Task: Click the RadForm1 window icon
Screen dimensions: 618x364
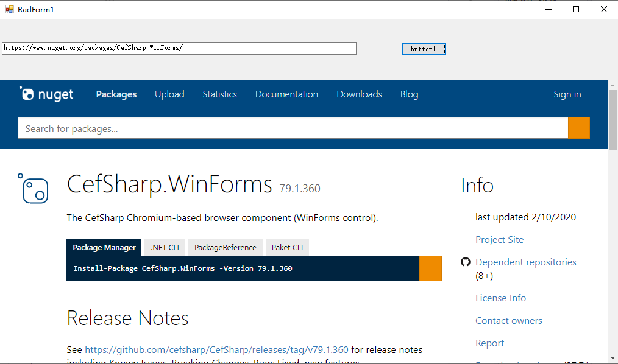Action: point(10,9)
